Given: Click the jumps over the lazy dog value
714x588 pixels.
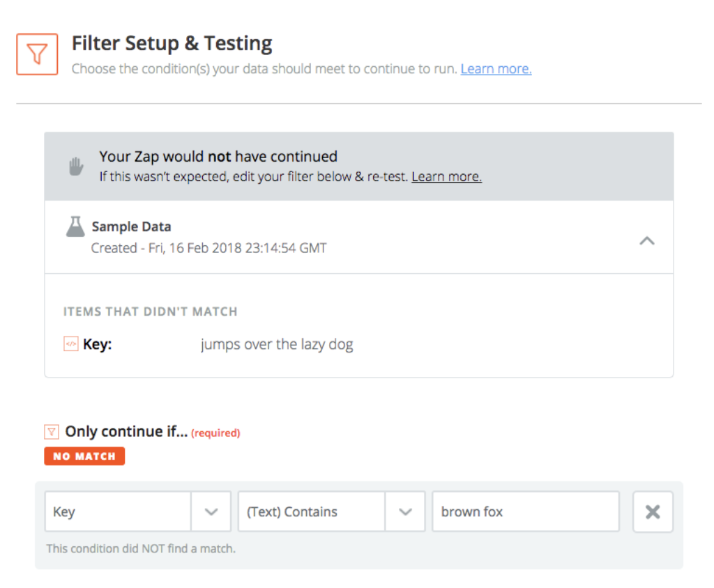Looking at the screenshot, I should [x=277, y=343].
